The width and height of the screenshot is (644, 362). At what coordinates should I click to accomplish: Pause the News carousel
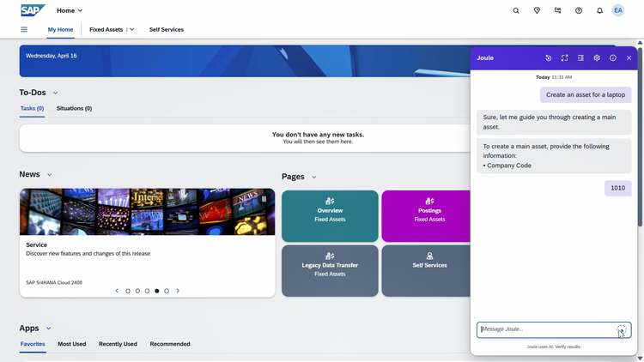click(264, 199)
